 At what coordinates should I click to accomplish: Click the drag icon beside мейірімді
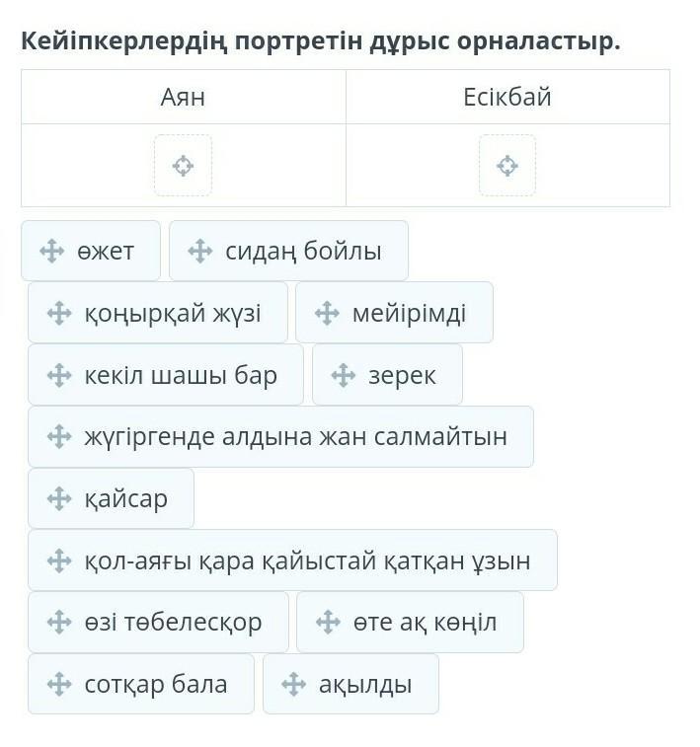[x=327, y=313]
